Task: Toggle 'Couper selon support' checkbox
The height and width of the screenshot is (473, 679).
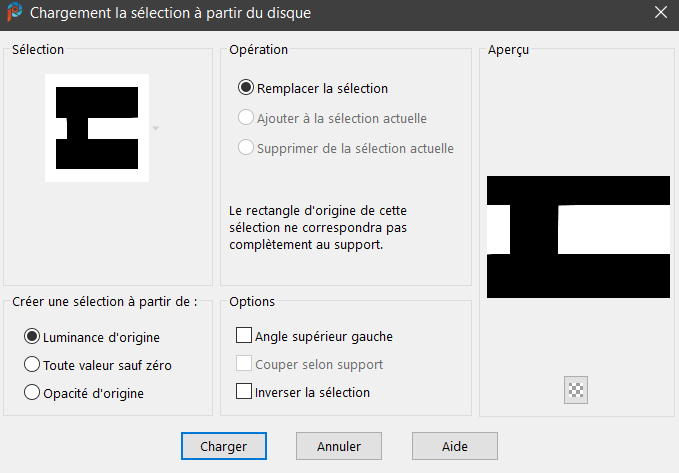Action: pos(244,364)
